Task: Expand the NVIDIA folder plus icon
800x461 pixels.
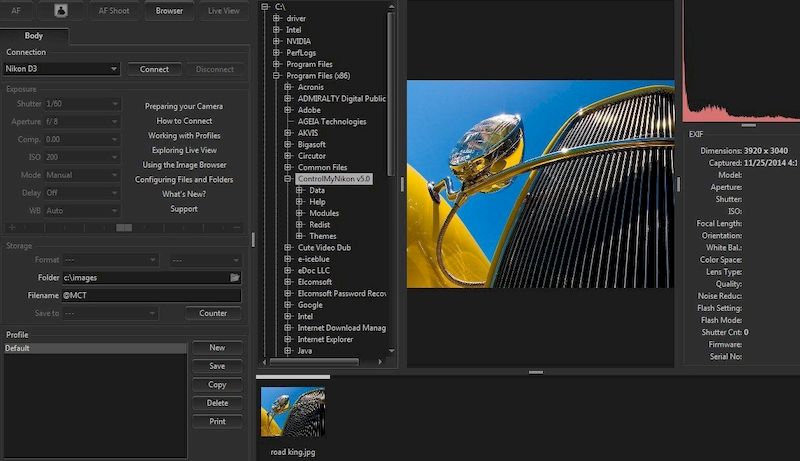Action: click(276, 41)
